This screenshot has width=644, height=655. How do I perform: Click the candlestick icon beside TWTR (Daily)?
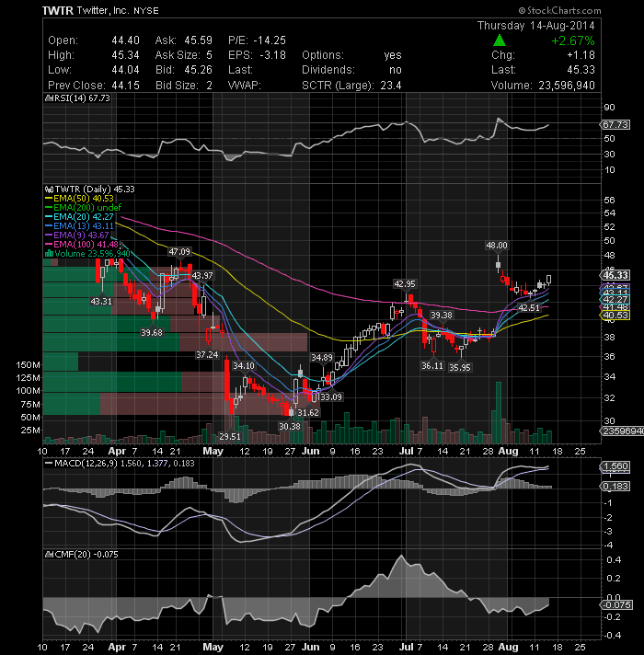click(x=50, y=190)
